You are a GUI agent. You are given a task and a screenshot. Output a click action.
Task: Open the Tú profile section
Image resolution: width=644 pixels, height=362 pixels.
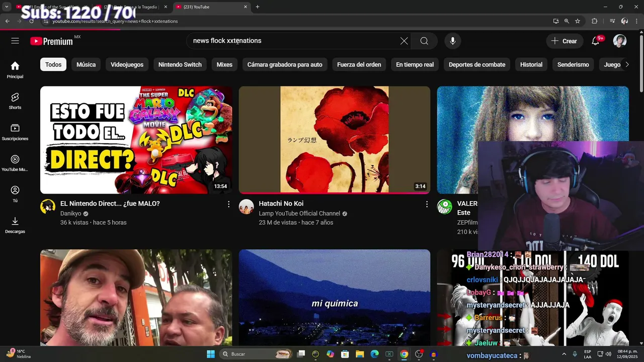tap(15, 194)
